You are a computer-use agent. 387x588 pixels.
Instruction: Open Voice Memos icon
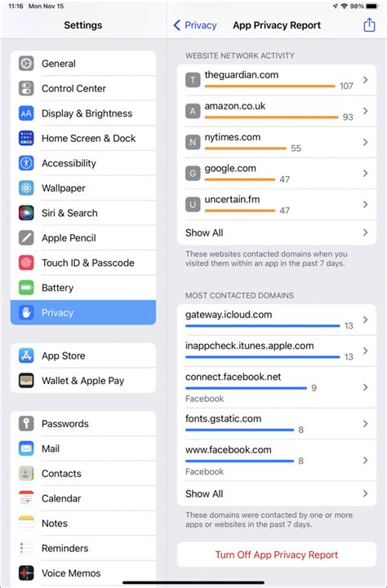(x=26, y=573)
